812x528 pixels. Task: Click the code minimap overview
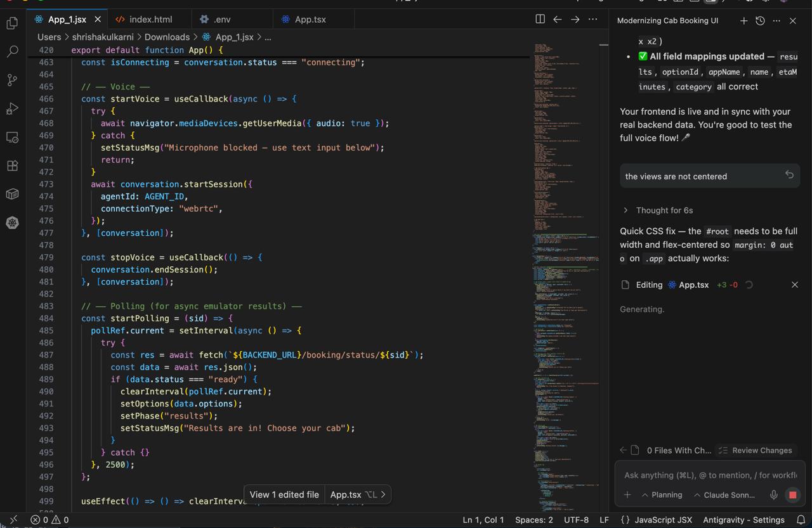tap(565, 254)
